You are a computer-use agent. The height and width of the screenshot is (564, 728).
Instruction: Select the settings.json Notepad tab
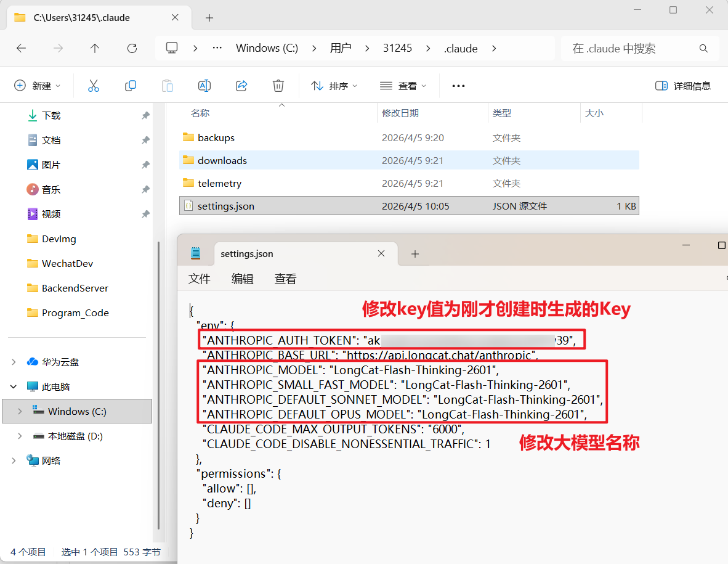tap(305, 254)
